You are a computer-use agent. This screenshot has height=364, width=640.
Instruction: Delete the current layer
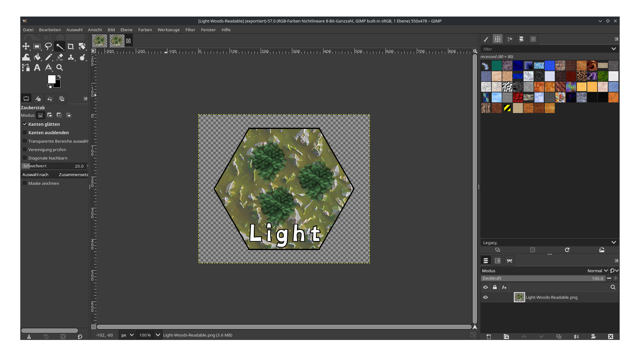coord(611,337)
